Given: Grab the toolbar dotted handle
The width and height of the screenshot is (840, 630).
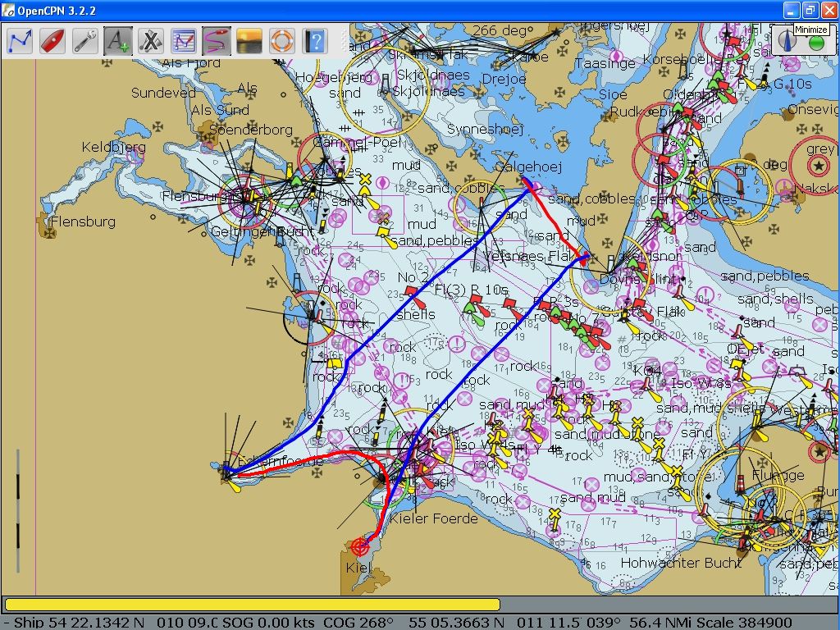Looking at the screenshot, I should (345, 41).
